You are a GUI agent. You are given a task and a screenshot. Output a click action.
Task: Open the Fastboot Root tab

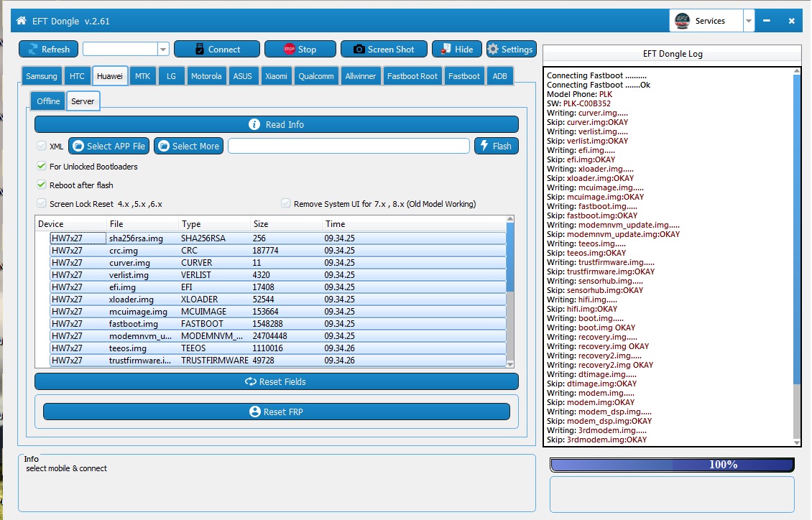click(412, 76)
